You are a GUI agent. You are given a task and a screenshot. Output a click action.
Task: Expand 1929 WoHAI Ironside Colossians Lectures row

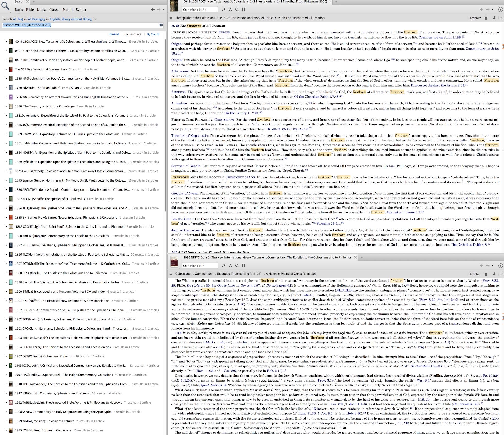(6, 421)
